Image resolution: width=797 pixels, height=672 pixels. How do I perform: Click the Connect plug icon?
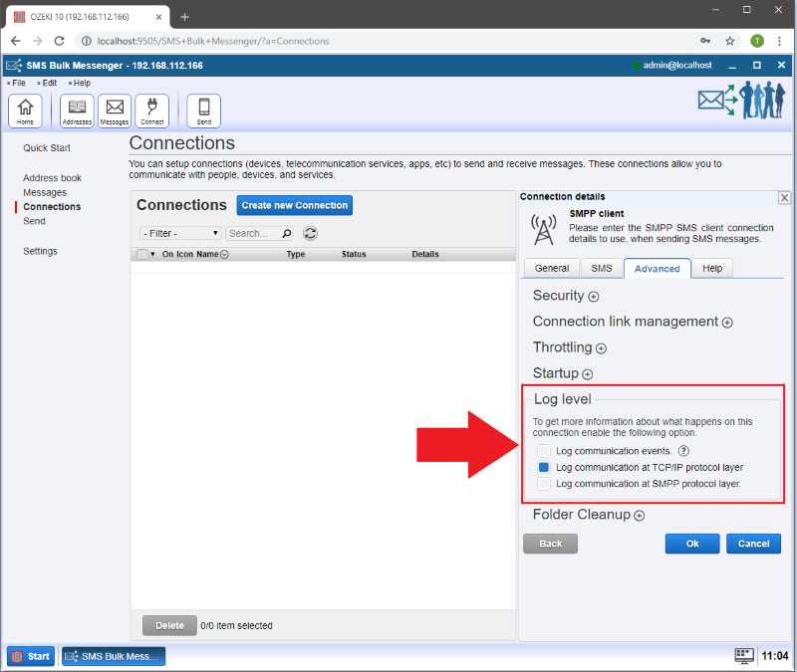point(152,111)
